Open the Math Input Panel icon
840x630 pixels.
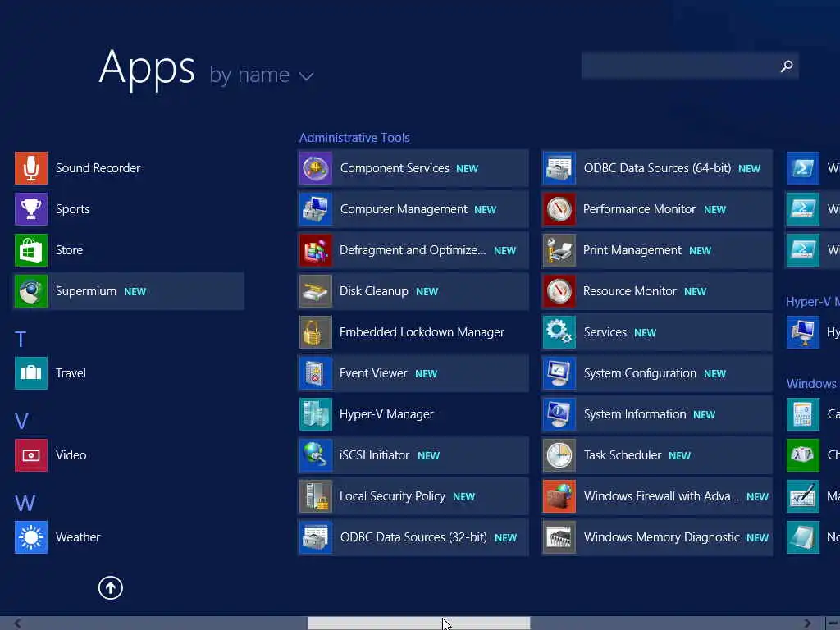coord(802,496)
